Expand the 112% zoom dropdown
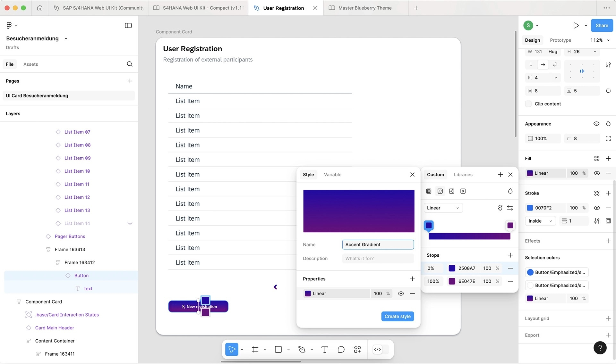 pyautogui.click(x=600, y=40)
